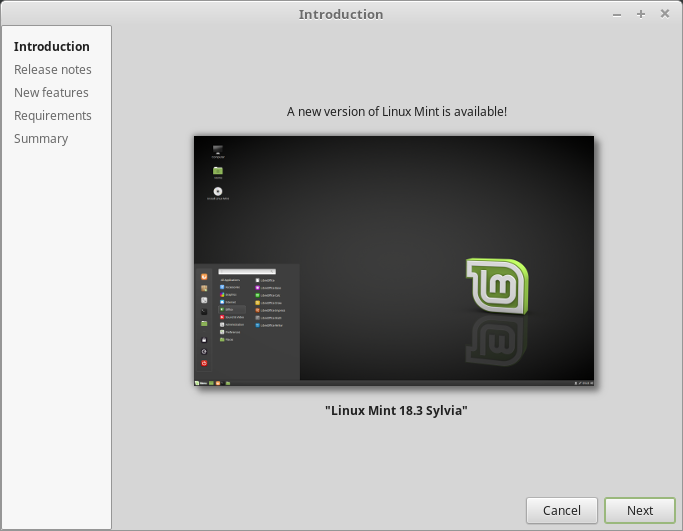
Task: Go to New features step
Action: [51, 93]
